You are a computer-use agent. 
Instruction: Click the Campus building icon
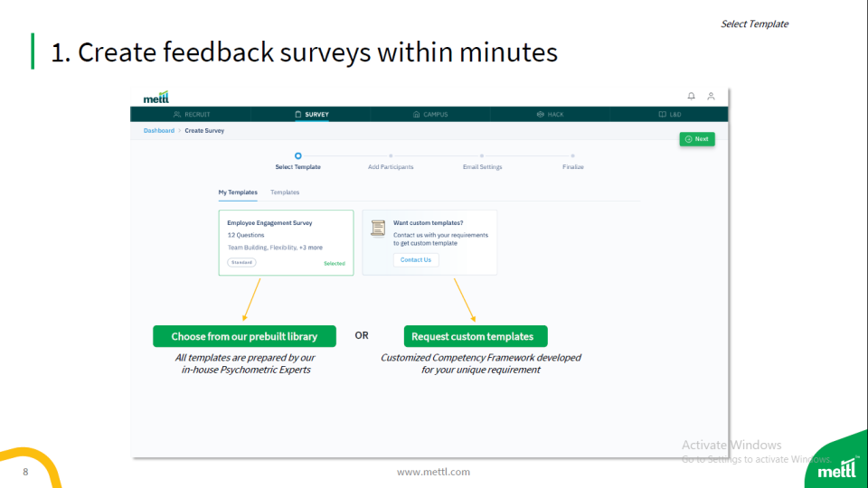click(x=416, y=115)
